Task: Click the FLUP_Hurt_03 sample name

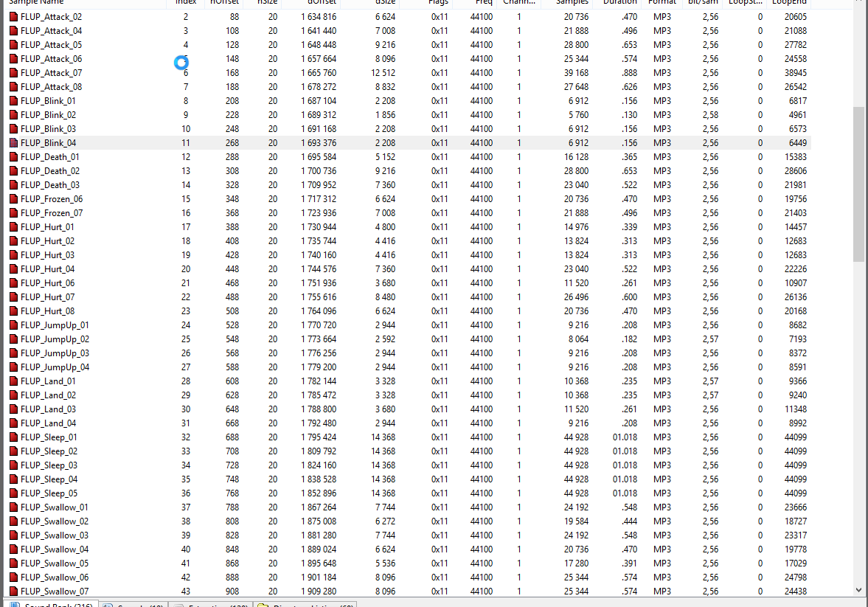Action: click(48, 254)
